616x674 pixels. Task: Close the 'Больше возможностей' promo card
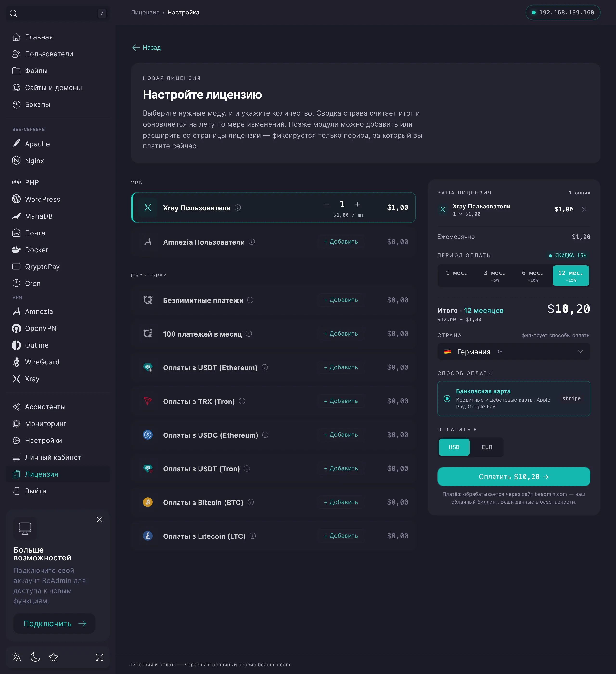tap(100, 519)
